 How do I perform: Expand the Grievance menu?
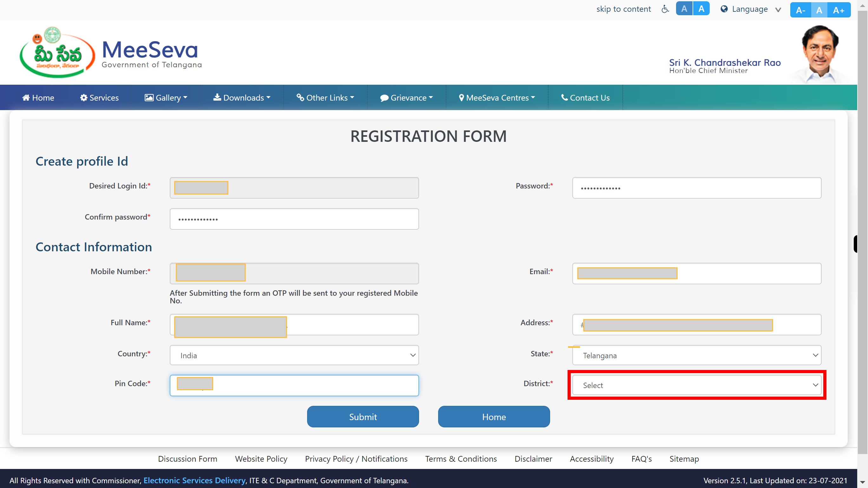click(x=407, y=98)
